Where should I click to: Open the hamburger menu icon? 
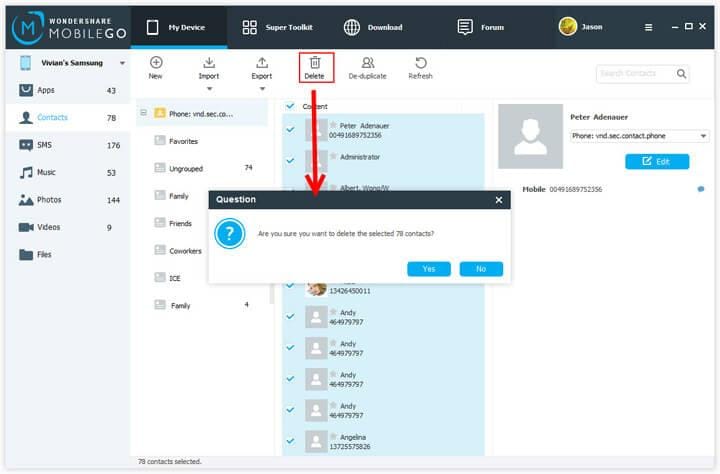(x=648, y=28)
